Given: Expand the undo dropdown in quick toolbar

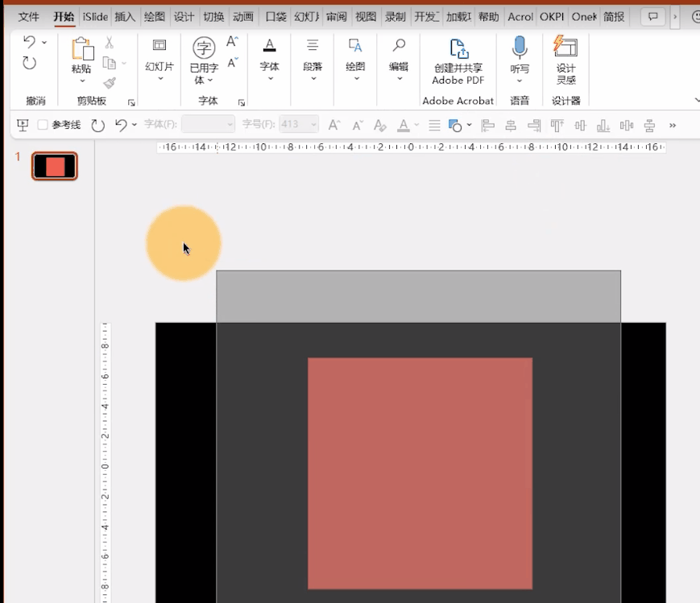Looking at the screenshot, I should (135, 125).
